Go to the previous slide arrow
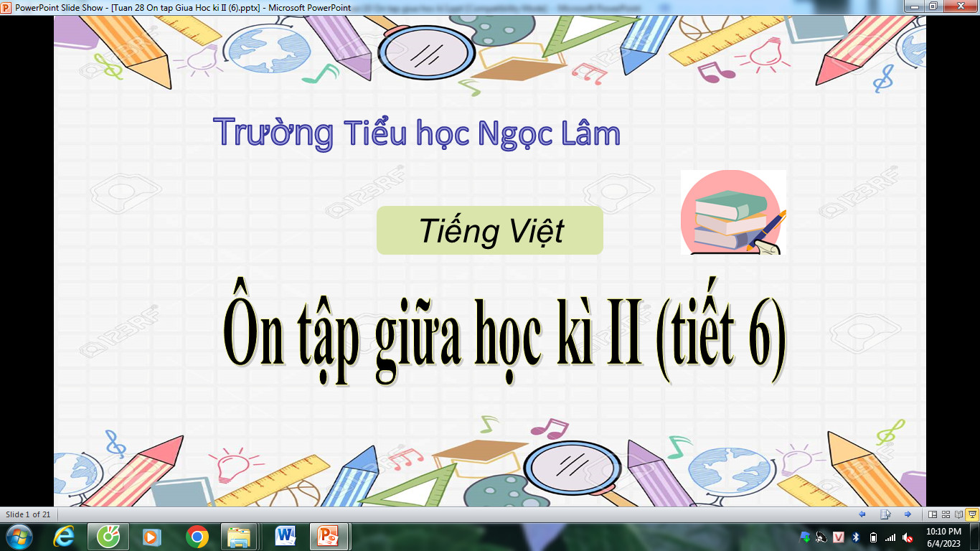Image resolution: width=980 pixels, height=551 pixels. coord(862,514)
